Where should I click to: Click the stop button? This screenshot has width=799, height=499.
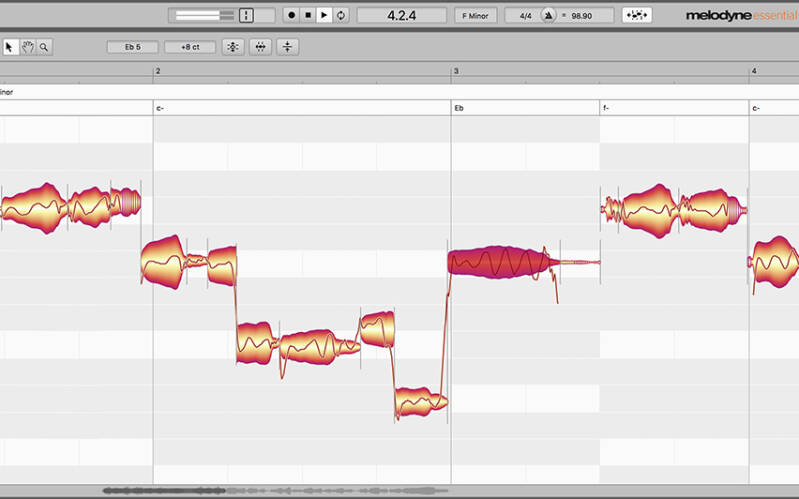tap(308, 15)
